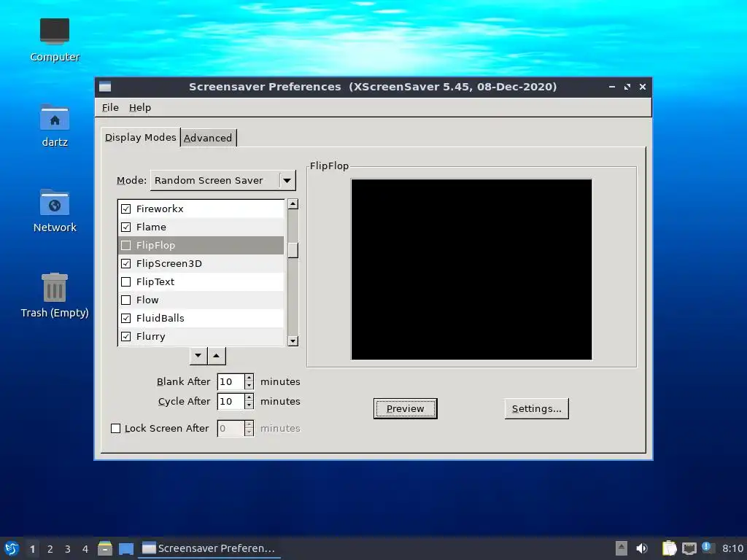Screen dimensions: 747x560
Task: Increase Blank After minutes with up arrow
Action: 249,378
